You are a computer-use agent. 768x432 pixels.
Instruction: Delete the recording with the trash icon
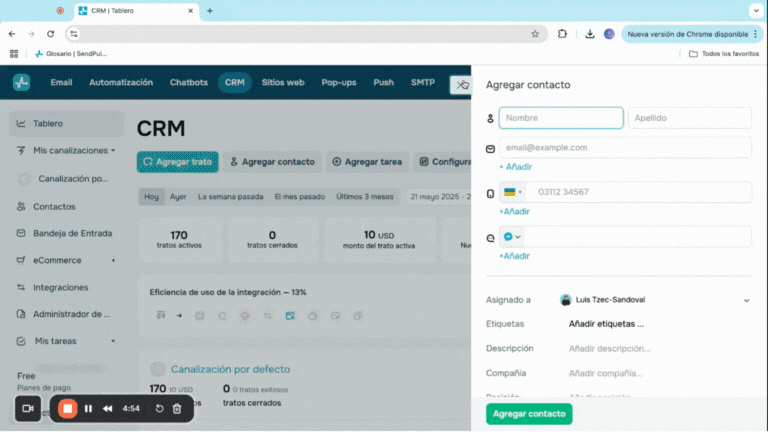point(177,408)
